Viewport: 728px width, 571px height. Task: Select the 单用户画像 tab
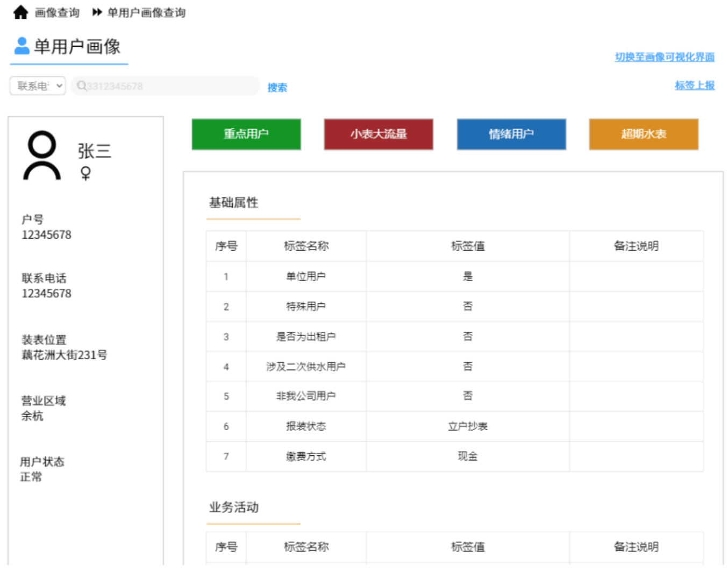[77, 47]
